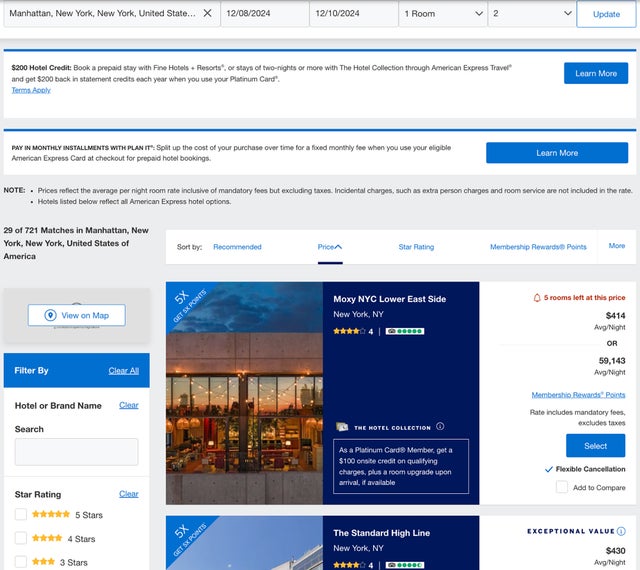This screenshot has width=640, height=570.
Task: Expand the More sort options
Action: pyautogui.click(x=616, y=246)
